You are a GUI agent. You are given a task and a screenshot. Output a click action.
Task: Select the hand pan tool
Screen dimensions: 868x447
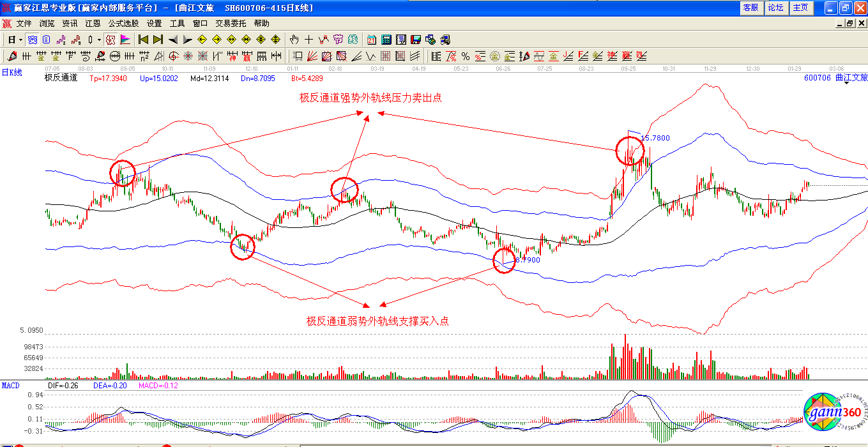(x=294, y=40)
